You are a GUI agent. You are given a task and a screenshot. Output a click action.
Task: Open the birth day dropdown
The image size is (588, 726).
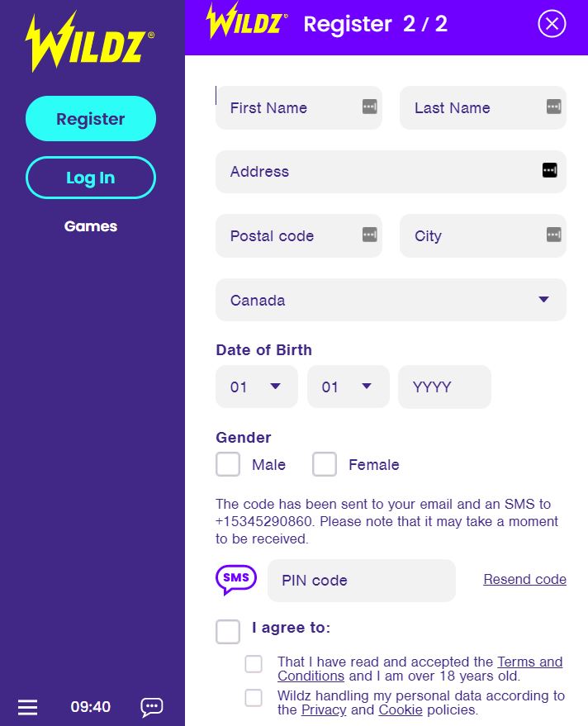pyautogui.click(x=256, y=387)
